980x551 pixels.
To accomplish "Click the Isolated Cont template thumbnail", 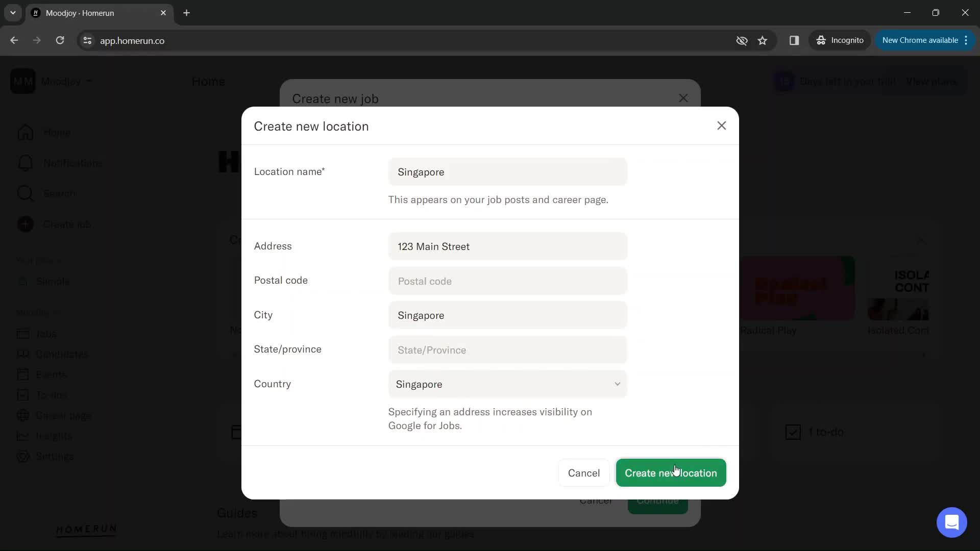I will pyautogui.click(x=898, y=289).
